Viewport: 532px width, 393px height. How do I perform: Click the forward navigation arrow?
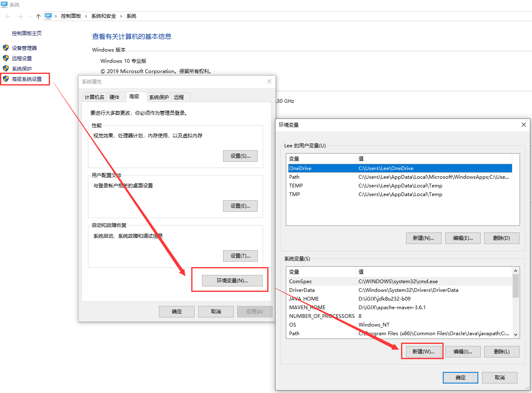click(19, 16)
